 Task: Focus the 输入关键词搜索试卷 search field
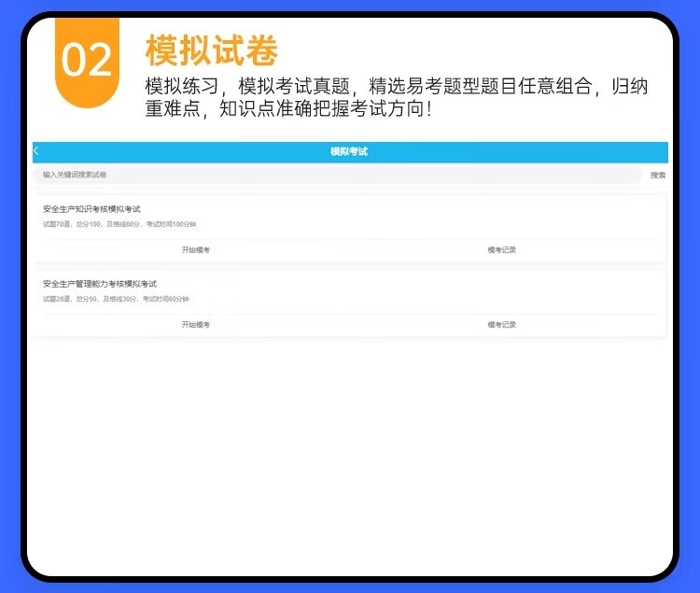[336, 175]
